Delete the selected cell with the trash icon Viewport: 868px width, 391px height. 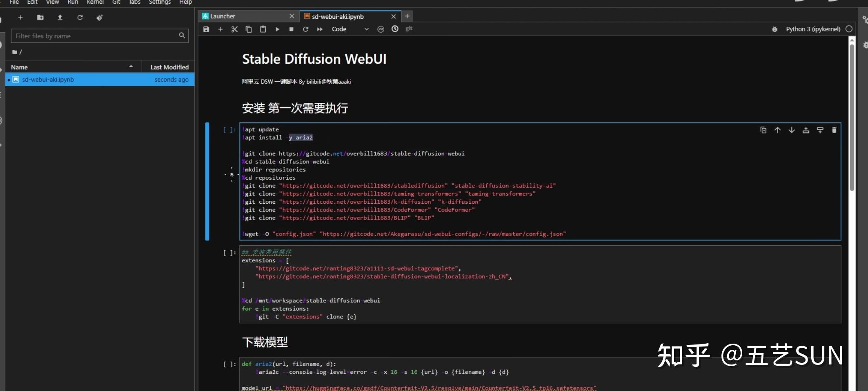[x=834, y=130]
